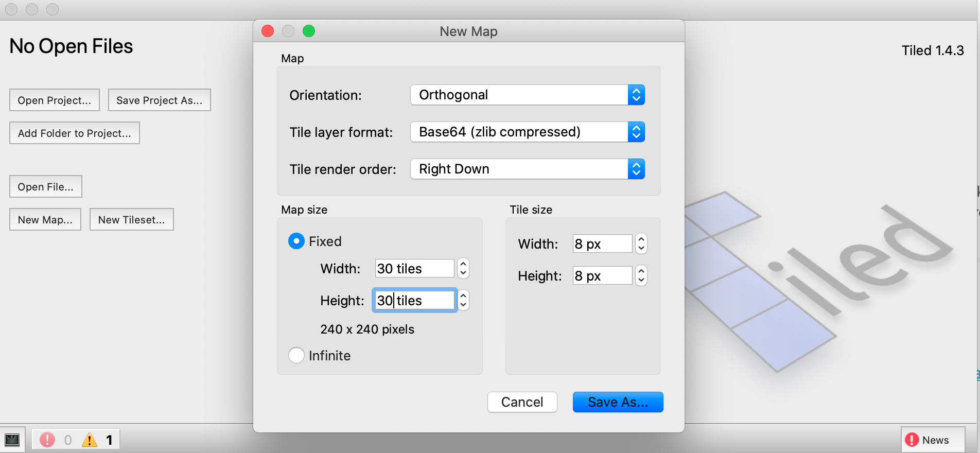Image resolution: width=980 pixels, height=453 pixels.
Task: Click the yellow warning triangle icon
Action: point(90,440)
